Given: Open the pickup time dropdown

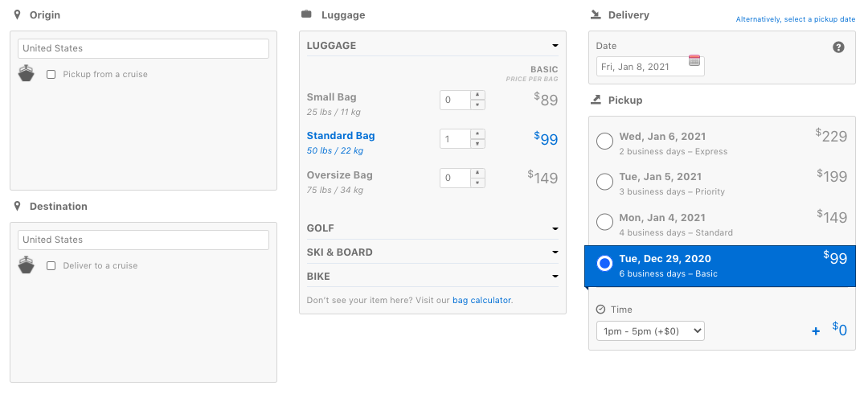Looking at the screenshot, I should coord(650,331).
